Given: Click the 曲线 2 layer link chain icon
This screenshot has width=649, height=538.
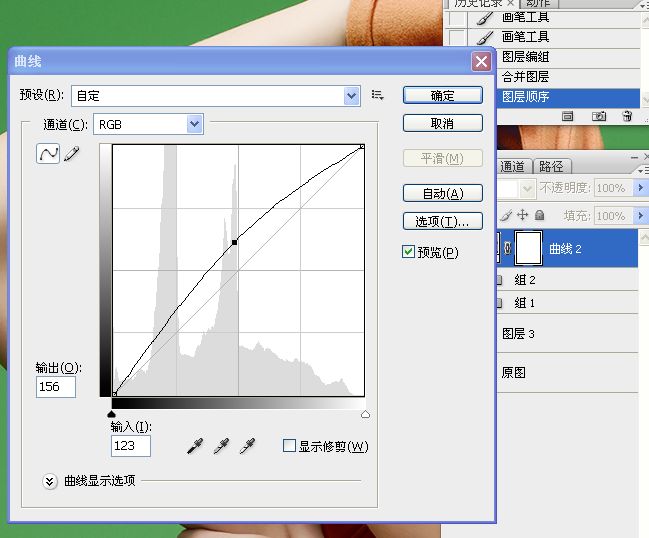Looking at the screenshot, I should 508,248.
